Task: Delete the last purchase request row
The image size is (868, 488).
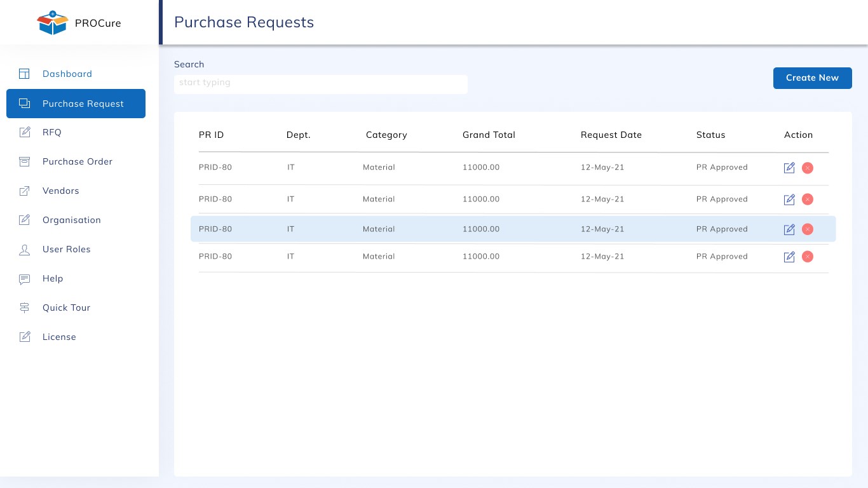Action: 808,257
